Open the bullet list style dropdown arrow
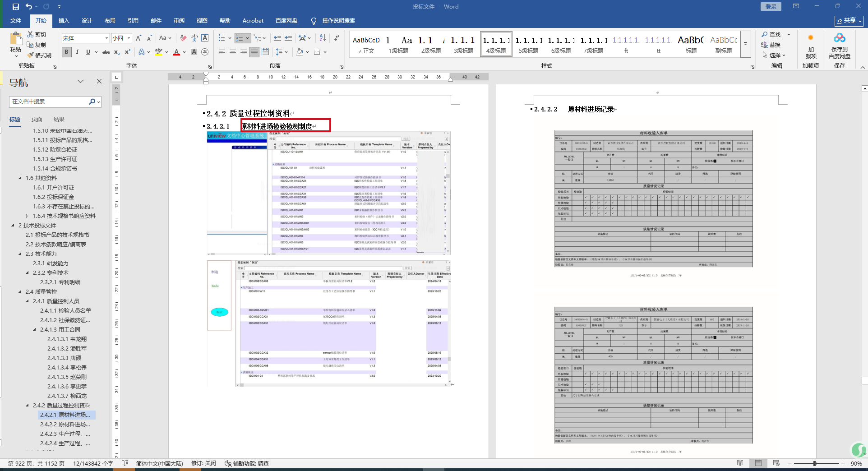Screen dimensions: 868x471 click(x=230, y=38)
